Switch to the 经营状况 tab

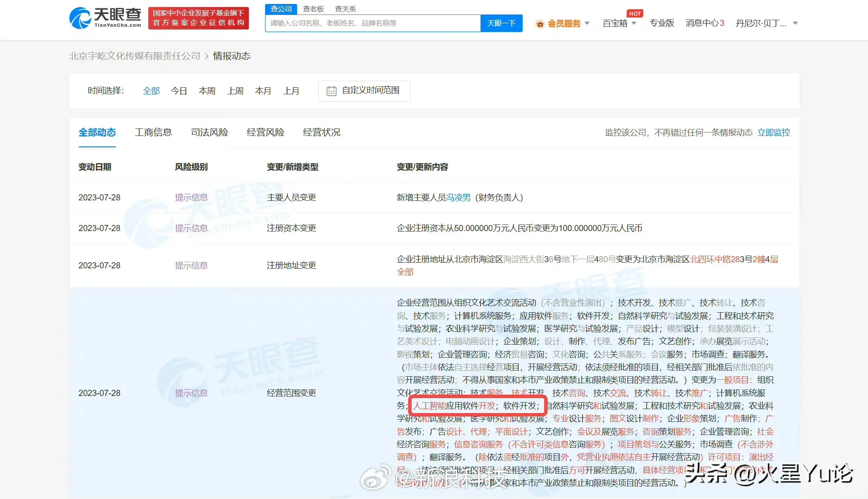coord(322,132)
